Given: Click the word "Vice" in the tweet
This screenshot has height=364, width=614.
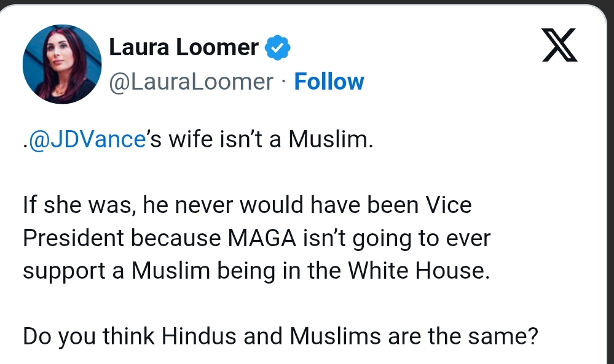Looking at the screenshot, I should (x=449, y=205).
